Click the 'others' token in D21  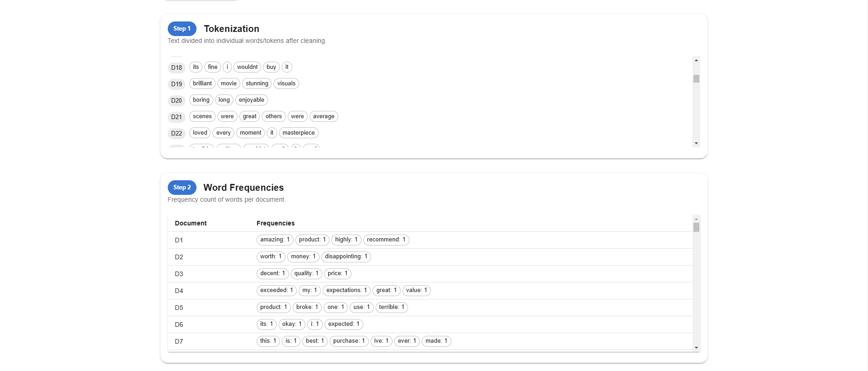[274, 116]
